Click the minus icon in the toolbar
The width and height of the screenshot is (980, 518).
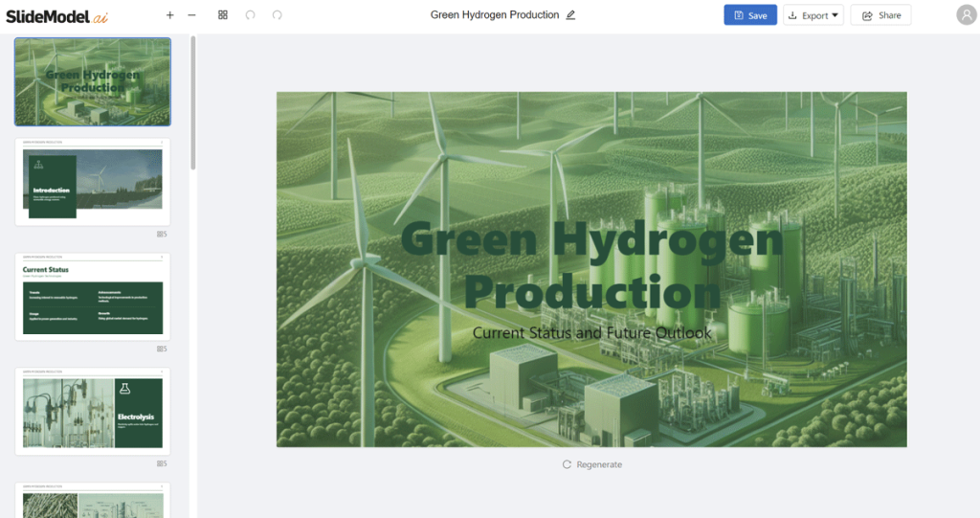(192, 15)
